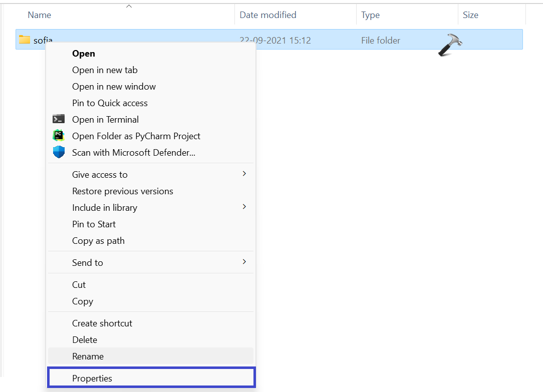Select Copy as path
The image size is (543, 392).
(x=98, y=240)
